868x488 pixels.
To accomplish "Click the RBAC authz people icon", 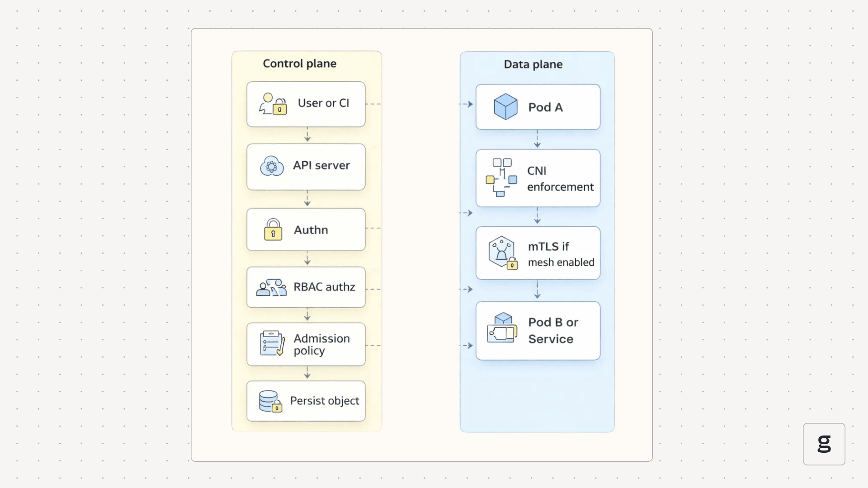I will pyautogui.click(x=271, y=287).
